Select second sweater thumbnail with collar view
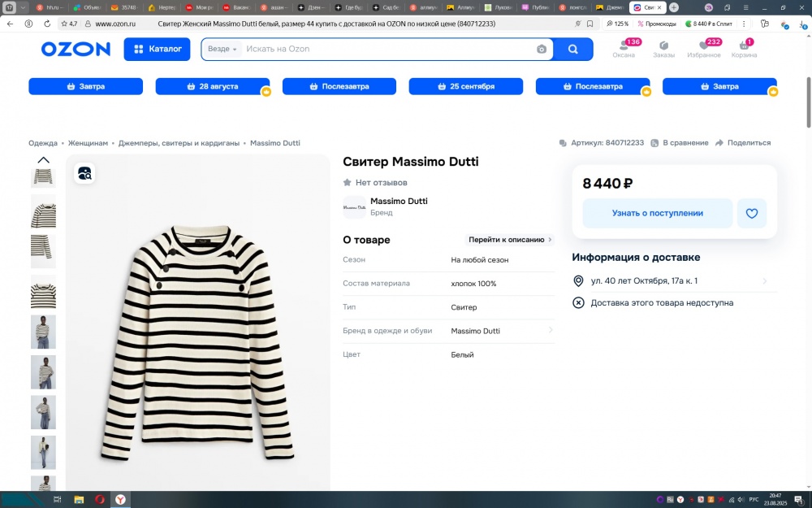This screenshot has width=812, height=508. [44, 211]
